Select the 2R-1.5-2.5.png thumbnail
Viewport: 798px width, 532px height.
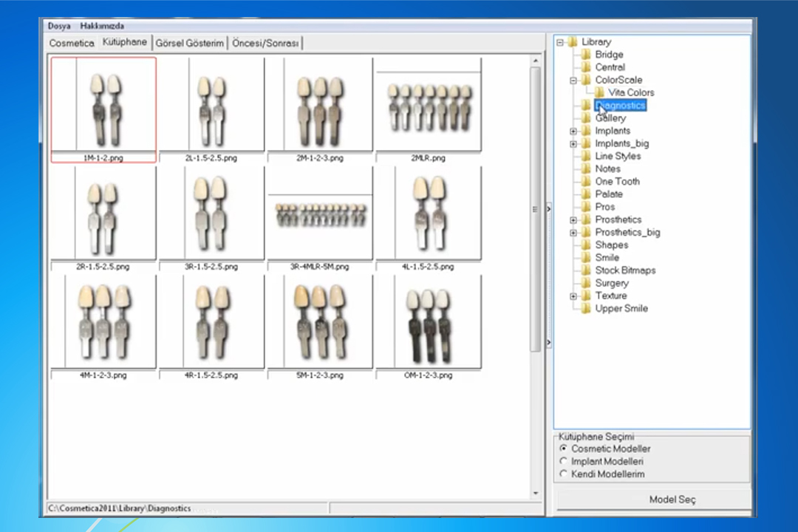tap(103, 218)
